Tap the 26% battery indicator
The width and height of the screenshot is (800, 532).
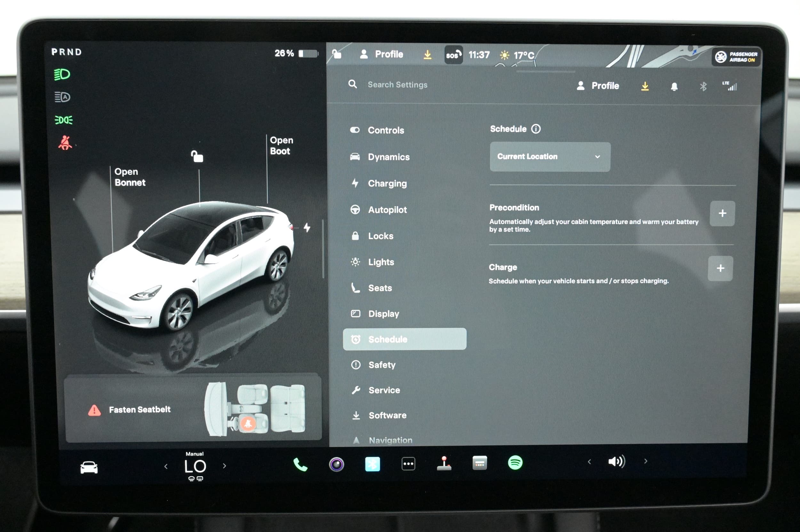click(296, 53)
